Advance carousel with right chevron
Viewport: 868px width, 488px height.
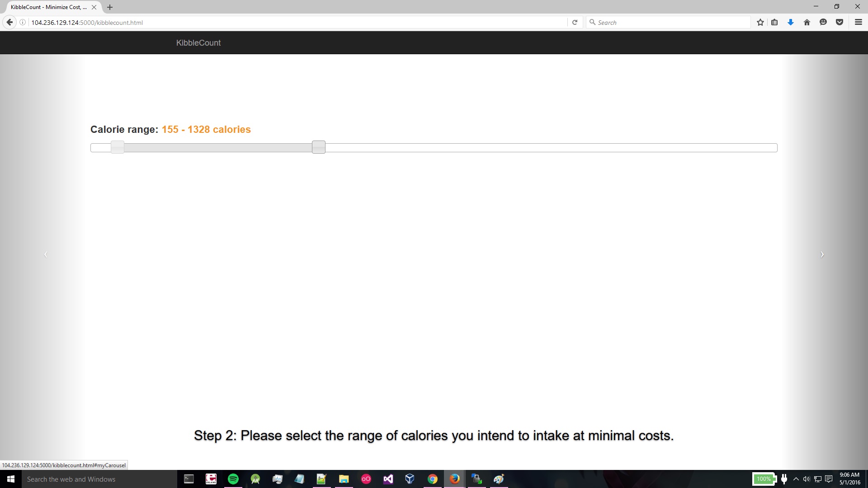(822, 254)
